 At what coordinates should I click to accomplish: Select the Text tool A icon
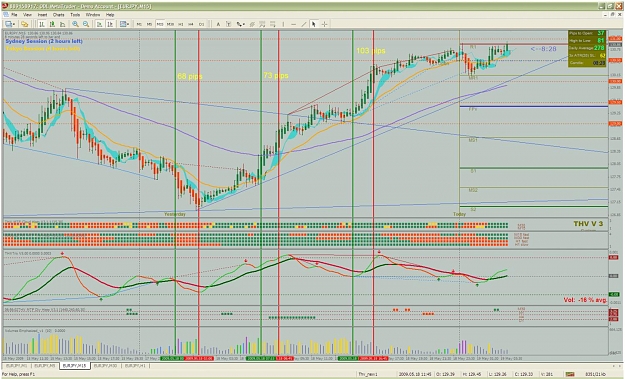218,24
